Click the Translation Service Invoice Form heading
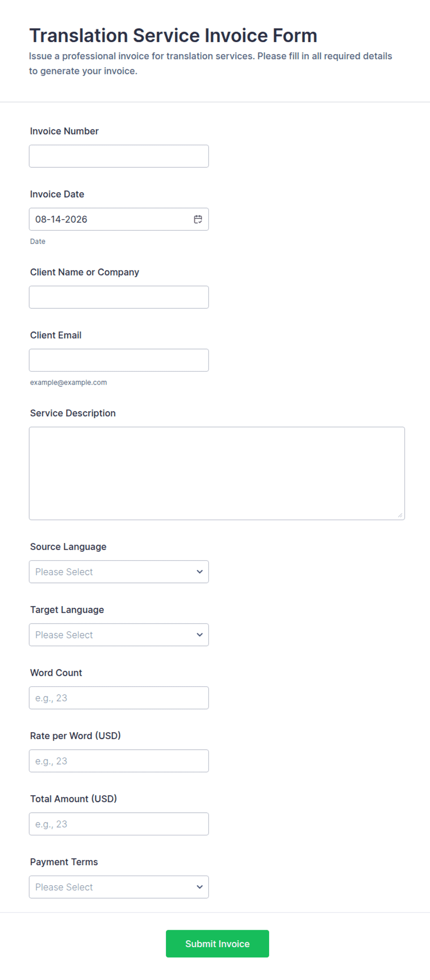Screen dimensions: 430x980 [x=173, y=36]
